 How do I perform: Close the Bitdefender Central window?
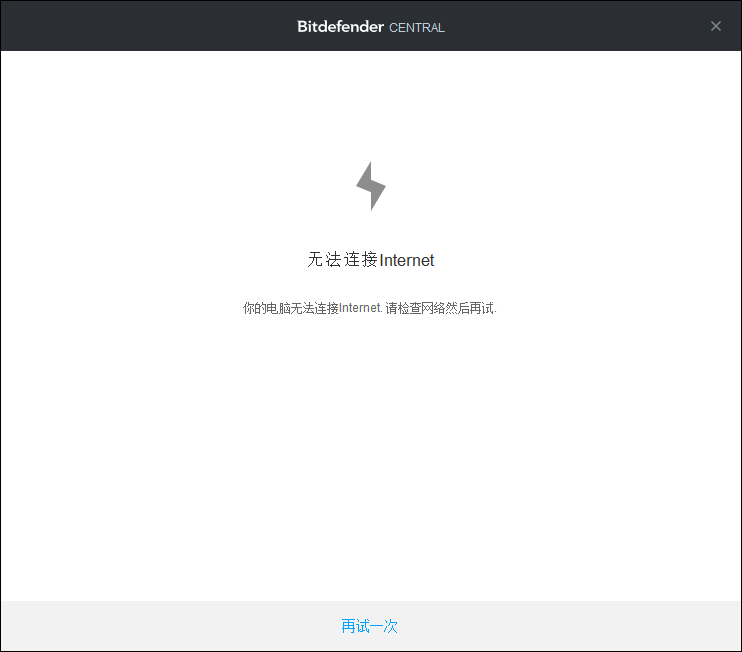(716, 26)
